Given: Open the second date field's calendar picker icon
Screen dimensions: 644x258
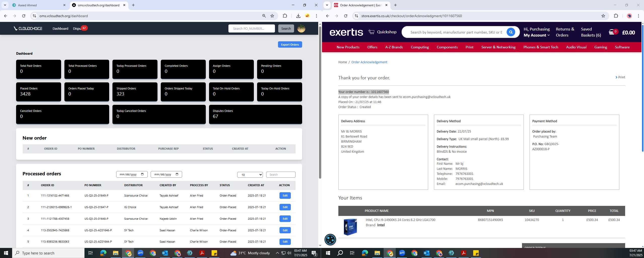Looking at the screenshot, I should [x=177, y=174].
